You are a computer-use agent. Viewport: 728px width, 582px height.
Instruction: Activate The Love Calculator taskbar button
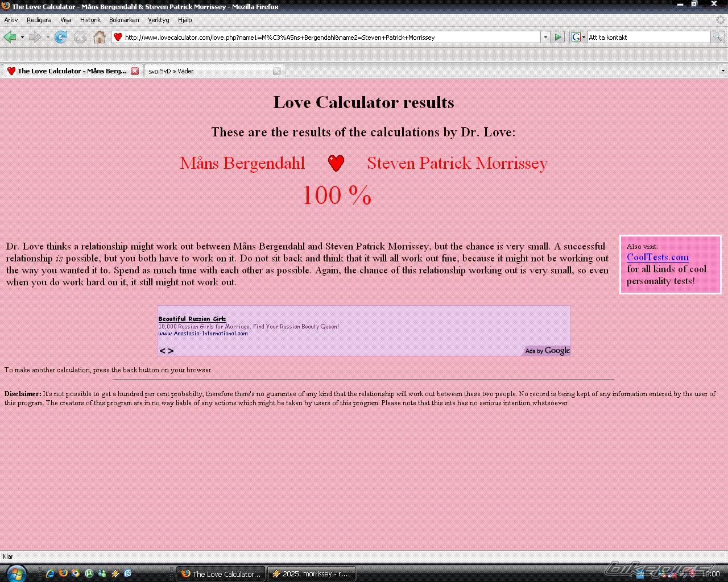pos(221,573)
